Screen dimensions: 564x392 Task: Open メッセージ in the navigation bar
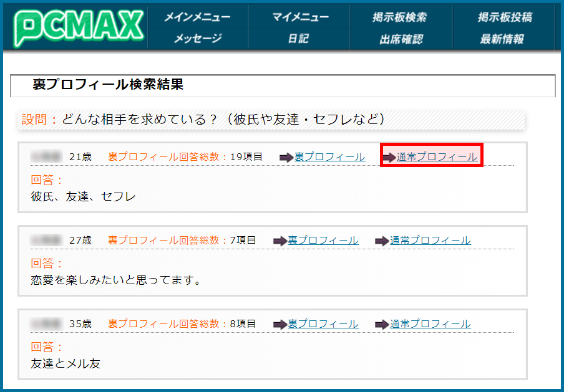click(197, 39)
